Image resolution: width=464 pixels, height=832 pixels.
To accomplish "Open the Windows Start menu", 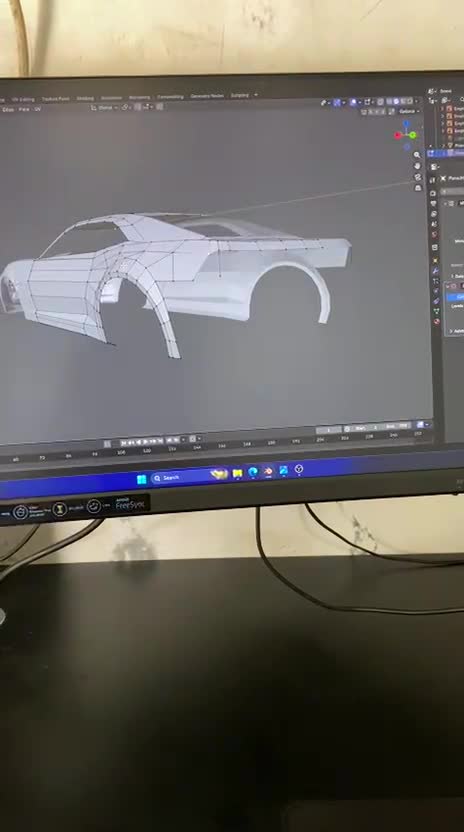I will [141, 479].
